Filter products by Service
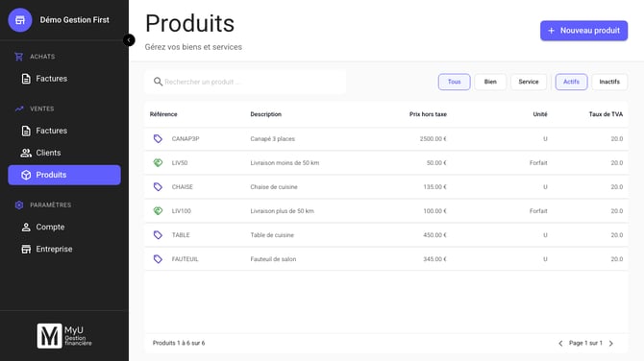Screen dimensions: 644x361 click(x=529, y=82)
